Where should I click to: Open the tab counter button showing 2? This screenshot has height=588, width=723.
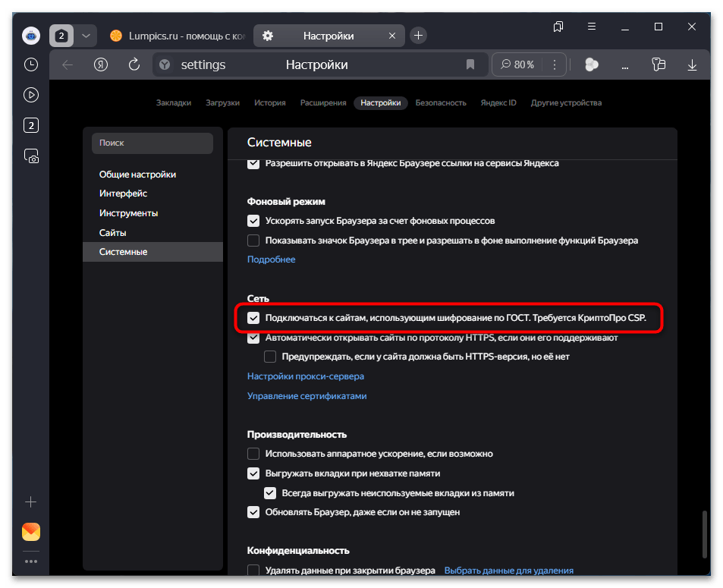[x=61, y=36]
